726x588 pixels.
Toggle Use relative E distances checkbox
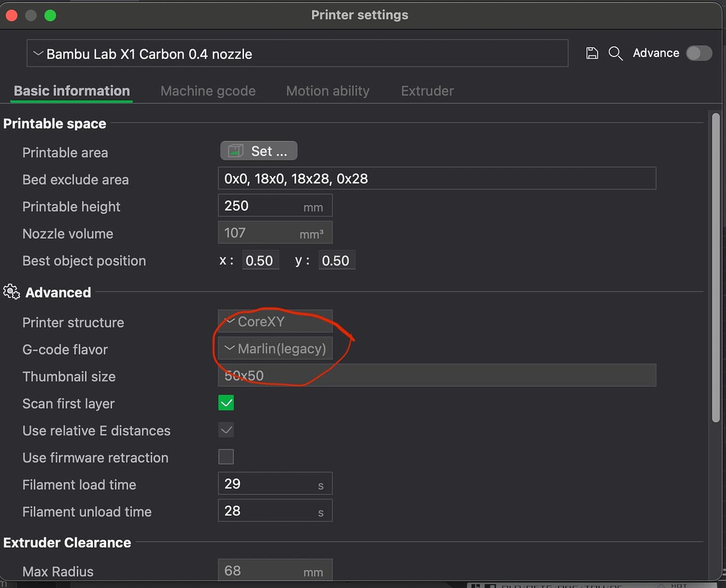pyautogui.click(x=226, y=430)
